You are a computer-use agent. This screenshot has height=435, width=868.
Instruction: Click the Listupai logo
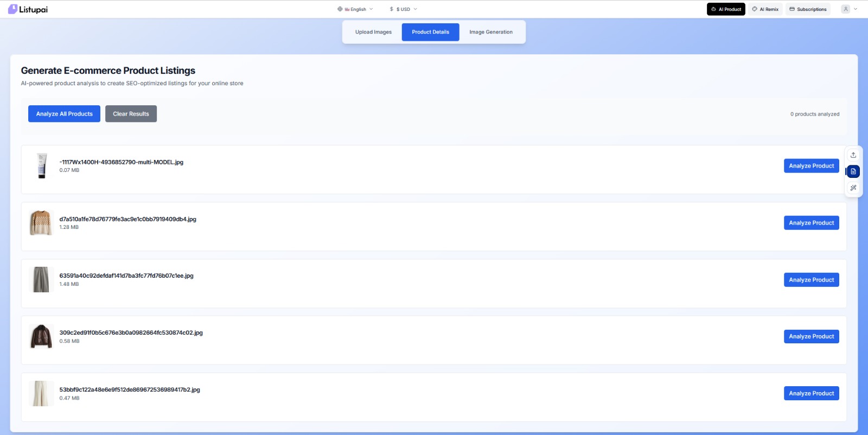[28, 9]
